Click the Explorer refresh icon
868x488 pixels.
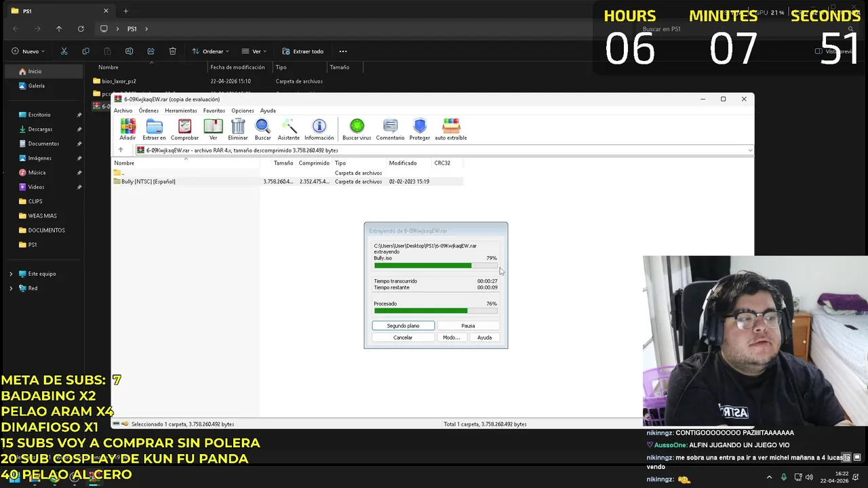point(81,28)
